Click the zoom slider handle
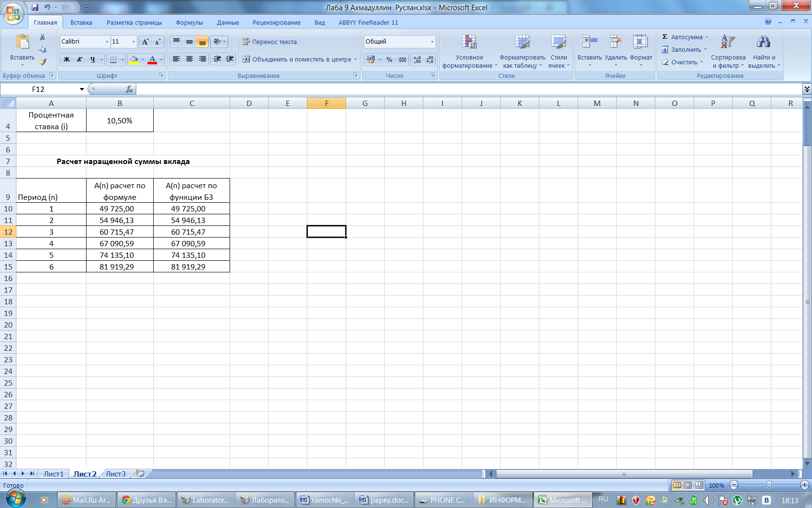The height and width of the screenshot is (508, 812). click(x=769, y=485)
